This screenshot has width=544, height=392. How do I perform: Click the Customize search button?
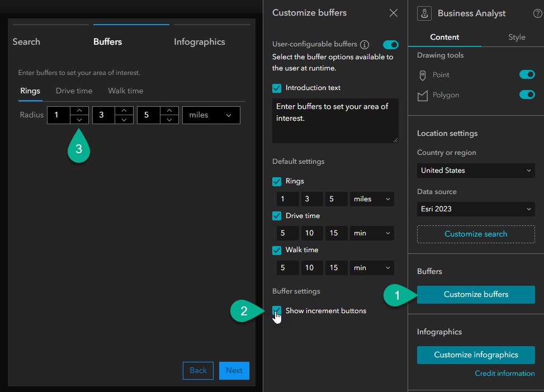[x=475, y=234]
